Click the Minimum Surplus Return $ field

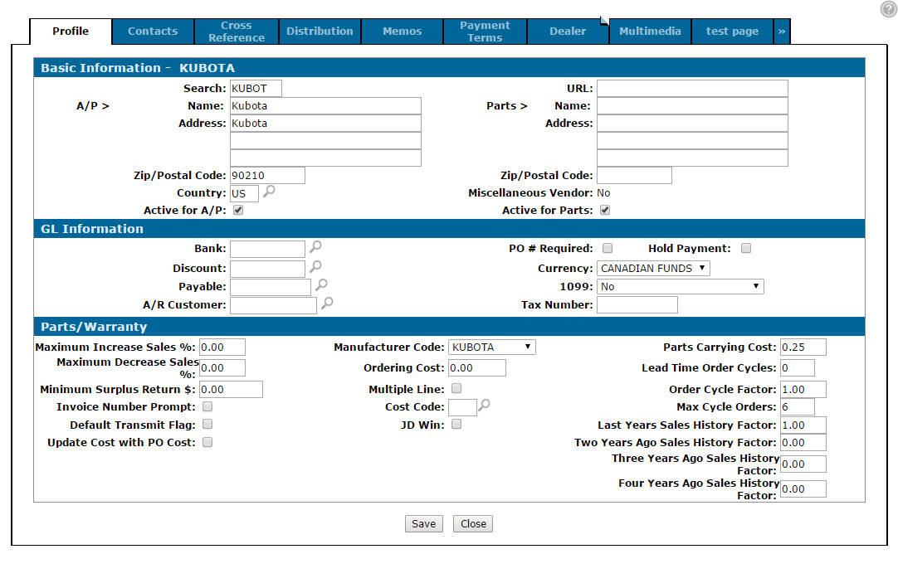click(x=231, y=389)
